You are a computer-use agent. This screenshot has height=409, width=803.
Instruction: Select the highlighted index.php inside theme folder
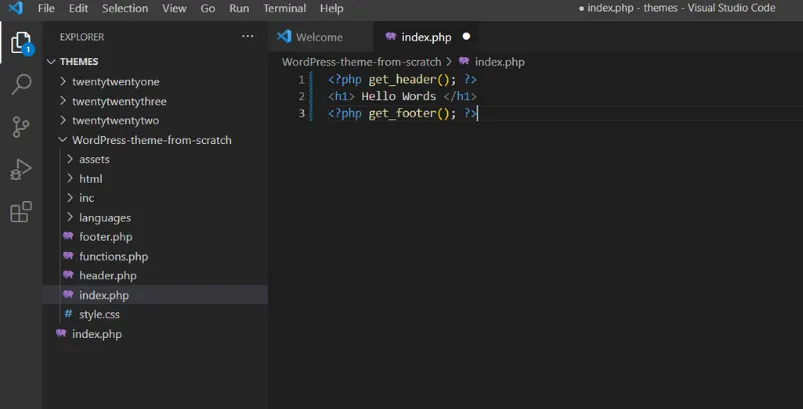tap(155, 295)
